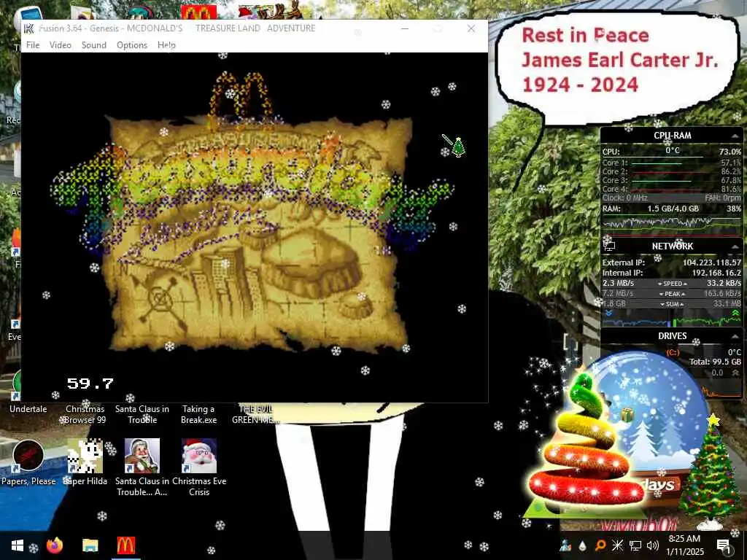Click the blue download arrow icon
Screen dimensions: 747x560
coord(608,313)
